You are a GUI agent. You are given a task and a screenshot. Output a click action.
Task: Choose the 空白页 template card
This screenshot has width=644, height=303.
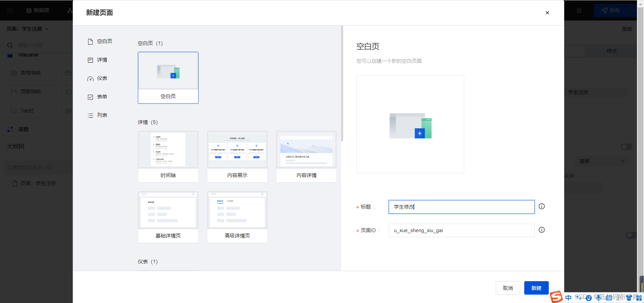pos(168,78)
